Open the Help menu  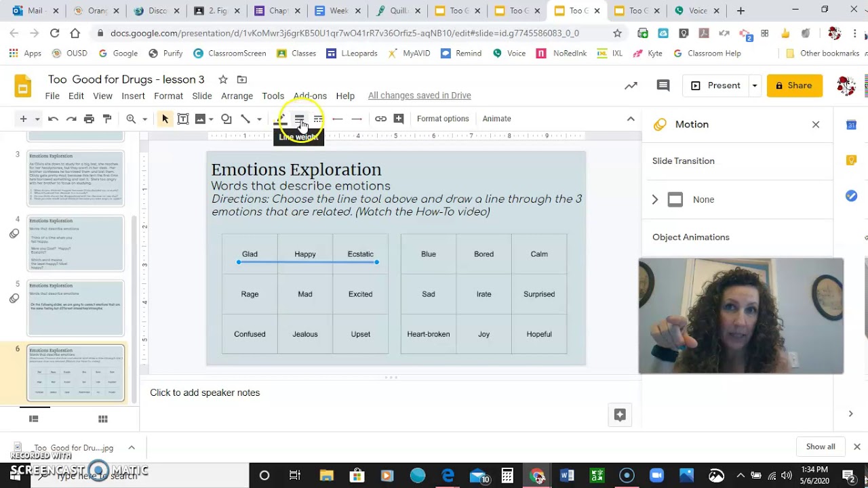(x=345, y=96)
